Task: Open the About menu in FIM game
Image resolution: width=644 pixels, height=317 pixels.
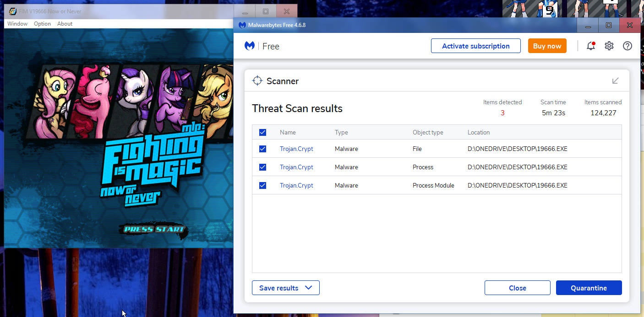Action: 65,24
